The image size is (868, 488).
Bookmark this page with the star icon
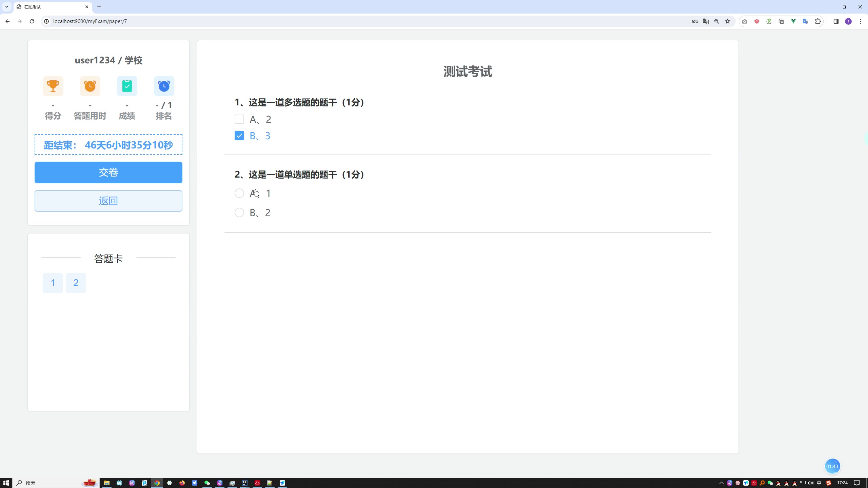click(727, 21)
